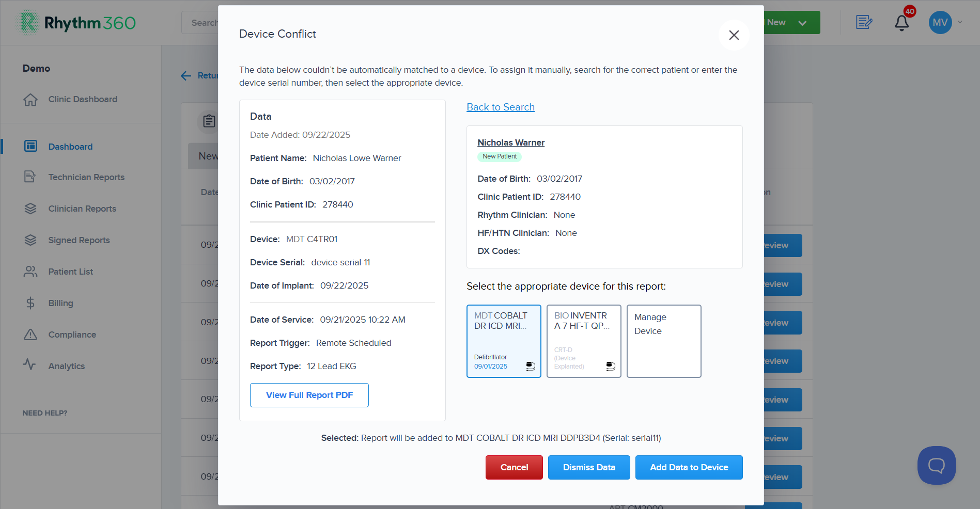Click the Clinic Patient ID 278440 in Data panel
The image size is (980, 509).
[x=338, y=204]
